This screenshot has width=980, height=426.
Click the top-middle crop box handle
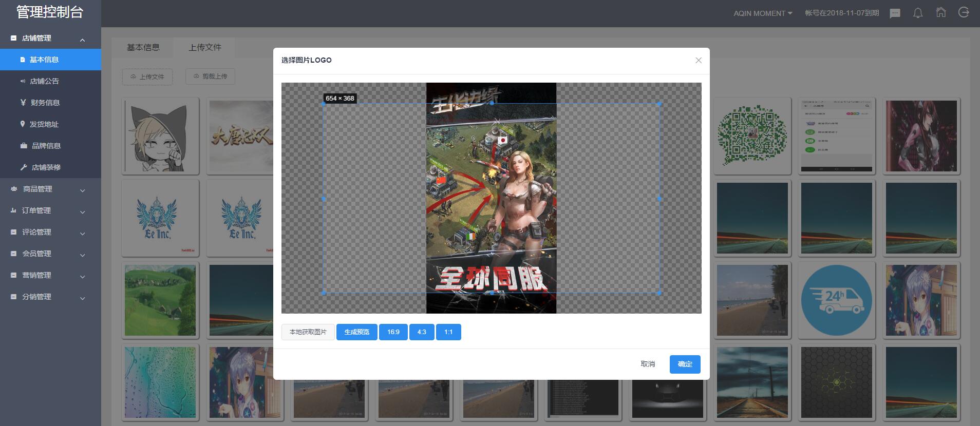(x=492, y=103)
